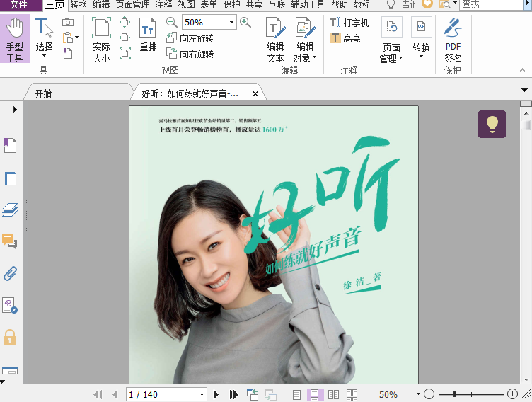Open the Attachments paperclip panel
Image resolution: width=532 pixels, height=402 pixels.
(10, 274)
